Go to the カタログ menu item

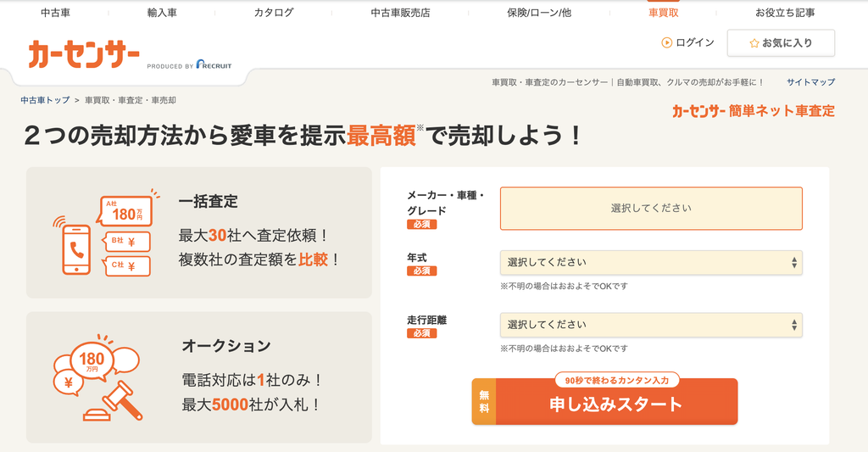tap(274, 12)
